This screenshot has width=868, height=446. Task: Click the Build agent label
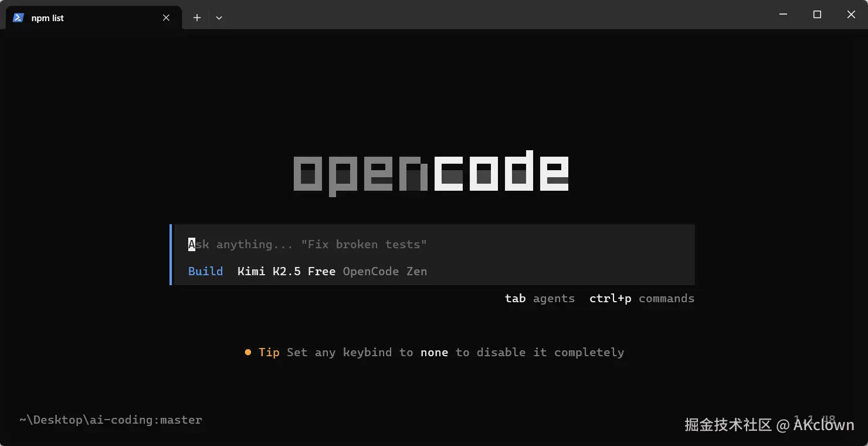(x=205, y=271)
